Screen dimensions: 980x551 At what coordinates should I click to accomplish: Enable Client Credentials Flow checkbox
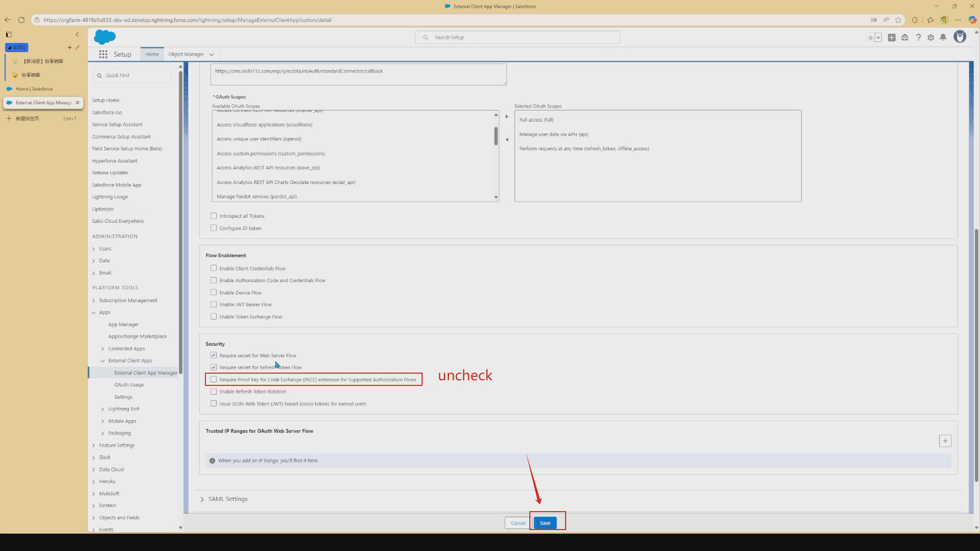(214, 268)
